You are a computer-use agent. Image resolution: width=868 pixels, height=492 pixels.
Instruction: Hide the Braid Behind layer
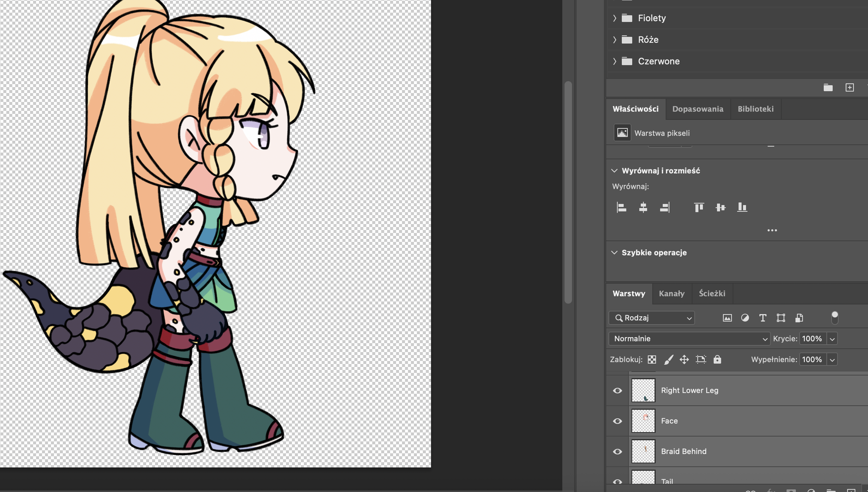[617, 451]
